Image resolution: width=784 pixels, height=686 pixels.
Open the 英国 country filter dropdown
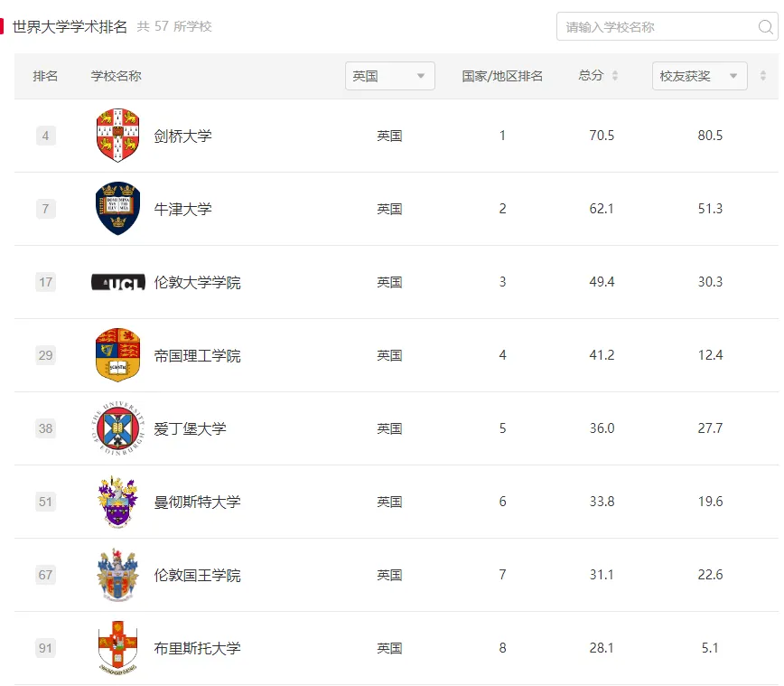tap(390, 76)
